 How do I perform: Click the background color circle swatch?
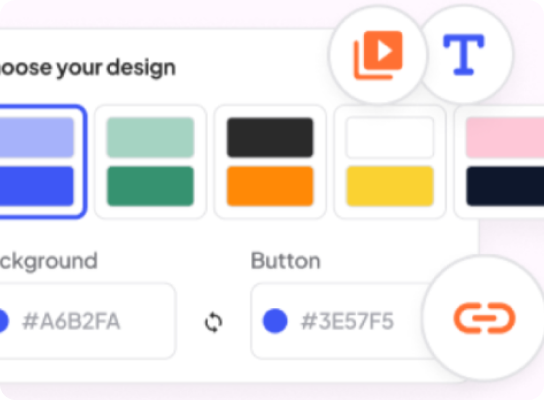tap(3, 321)
